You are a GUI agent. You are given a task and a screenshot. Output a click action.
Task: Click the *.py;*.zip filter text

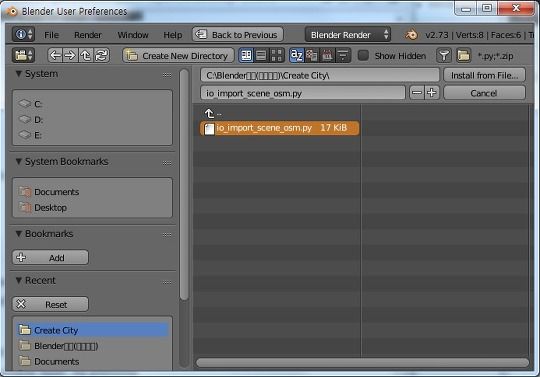coord(496,56)
